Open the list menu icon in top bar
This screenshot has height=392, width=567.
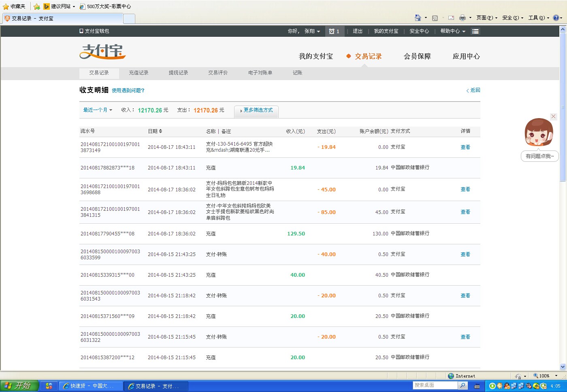pyautogui.click(x=475, y=31)
